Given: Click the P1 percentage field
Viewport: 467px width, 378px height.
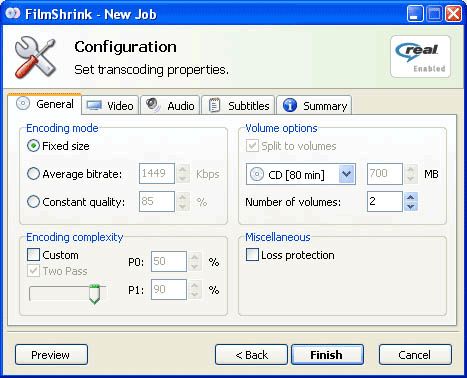Looking at the screenshot, I should 169,289.
